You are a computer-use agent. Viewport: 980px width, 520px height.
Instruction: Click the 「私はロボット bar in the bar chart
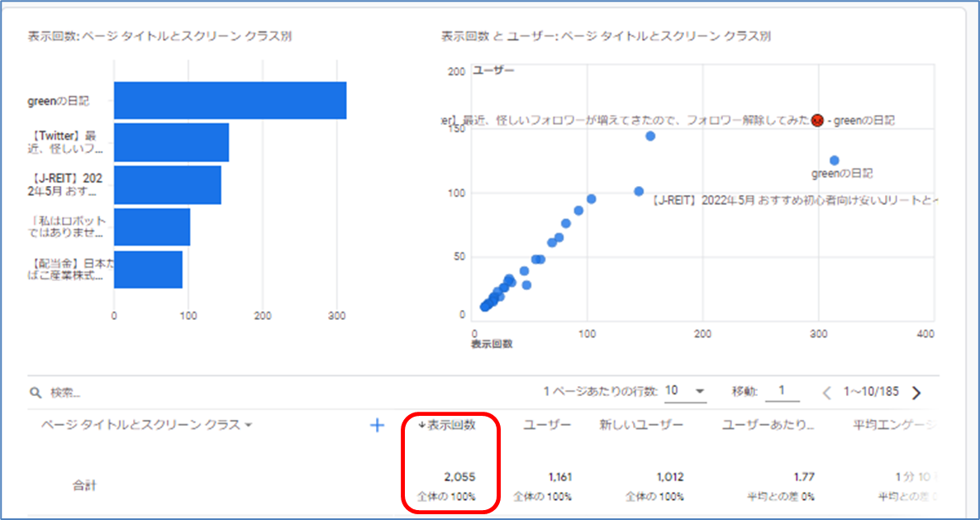click(152, 227)
